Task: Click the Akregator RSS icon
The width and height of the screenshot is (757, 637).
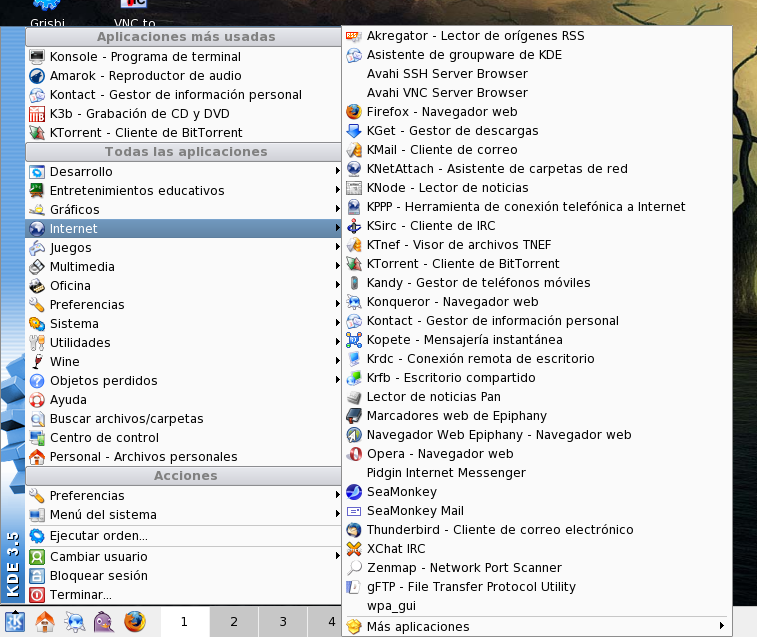Action: pyautogui.click(x=354, y=36)
